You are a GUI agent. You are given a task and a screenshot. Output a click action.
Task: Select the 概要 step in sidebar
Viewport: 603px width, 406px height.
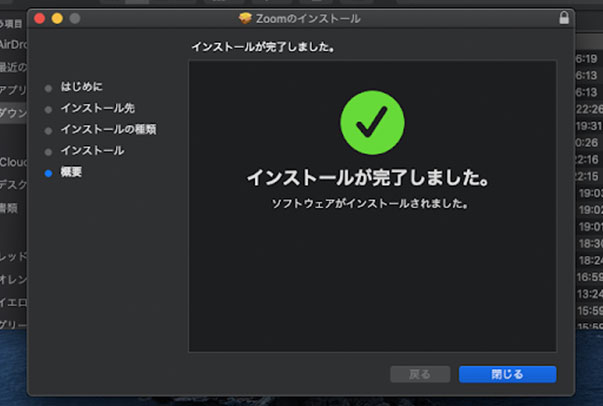(x=71, y=172)
